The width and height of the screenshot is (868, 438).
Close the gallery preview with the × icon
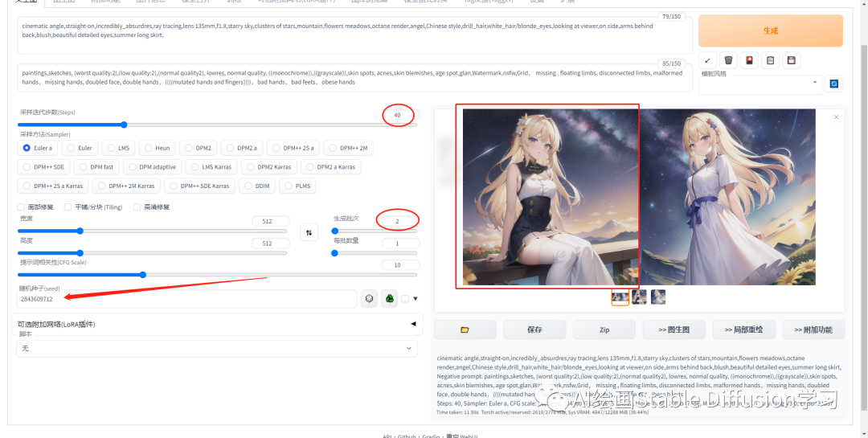pyautogui.click(x=836, y=117)
